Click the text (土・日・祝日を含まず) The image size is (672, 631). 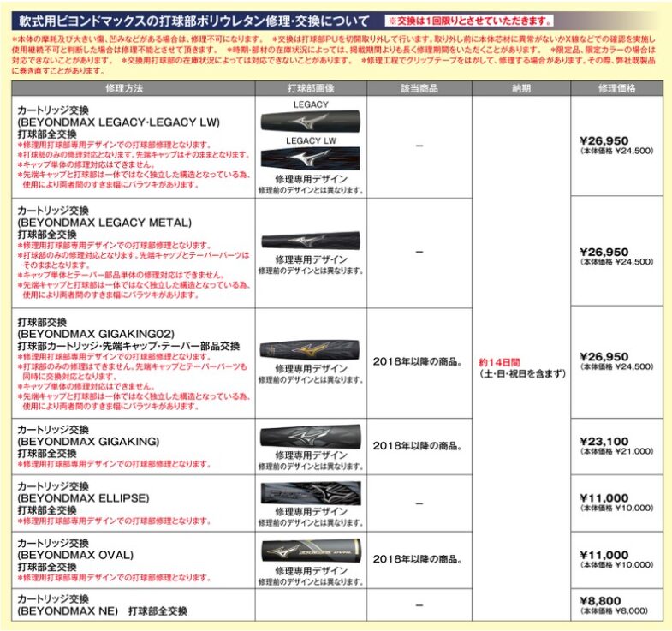point(522,374)
